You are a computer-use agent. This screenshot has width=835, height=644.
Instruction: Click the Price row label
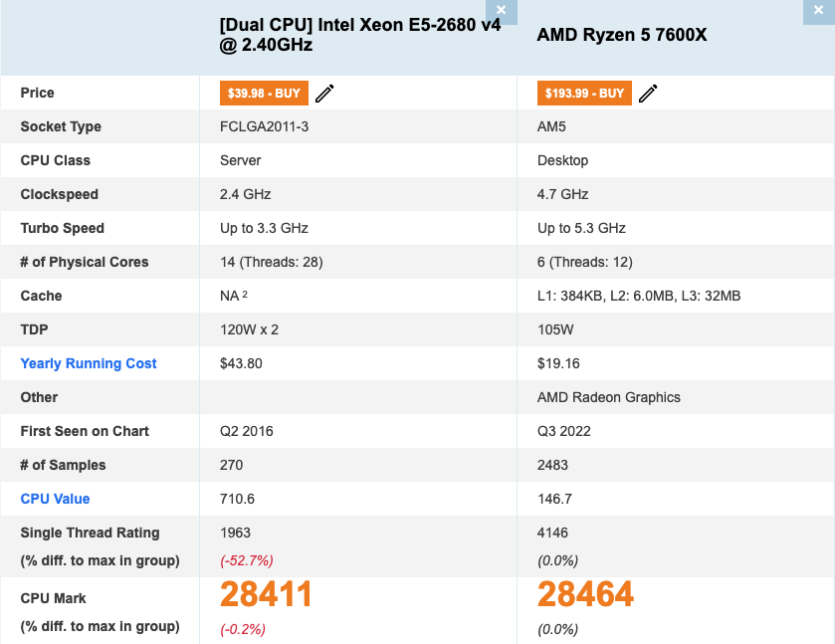click(x=37, y=93)
